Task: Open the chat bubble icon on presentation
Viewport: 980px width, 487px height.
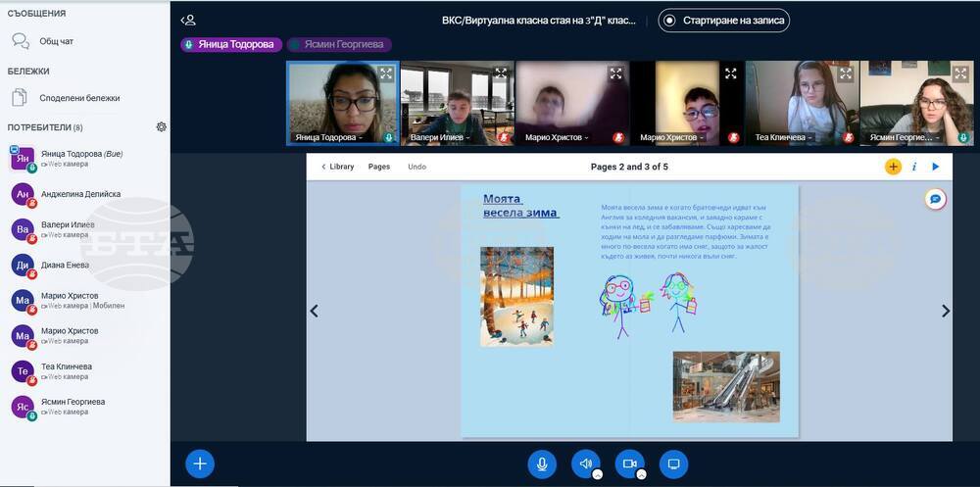Action: pos(936,199)
